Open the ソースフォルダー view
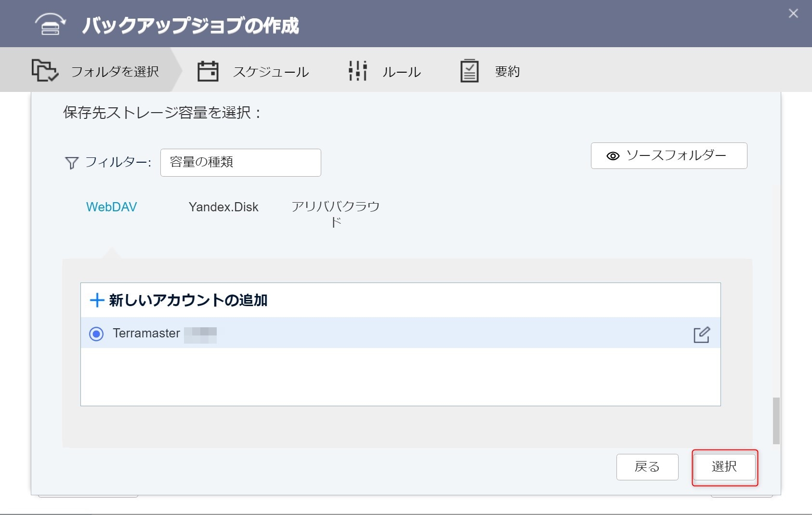 pyautogui.click(x=668, y=155)
